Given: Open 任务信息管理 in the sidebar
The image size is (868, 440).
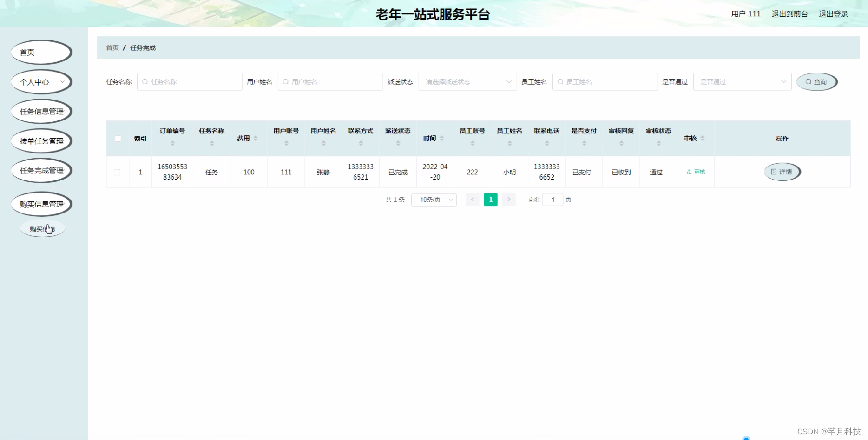Looking at the screenshot, I should (x=41, y=112).
